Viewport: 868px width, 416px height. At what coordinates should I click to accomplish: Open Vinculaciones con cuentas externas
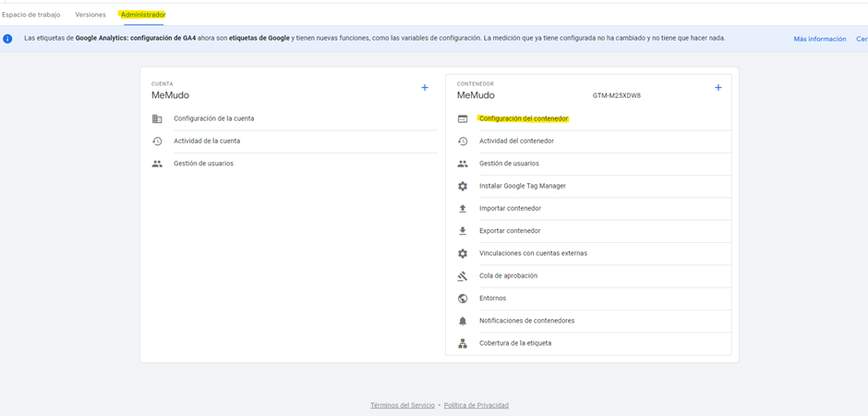click(x=533, y=253)
